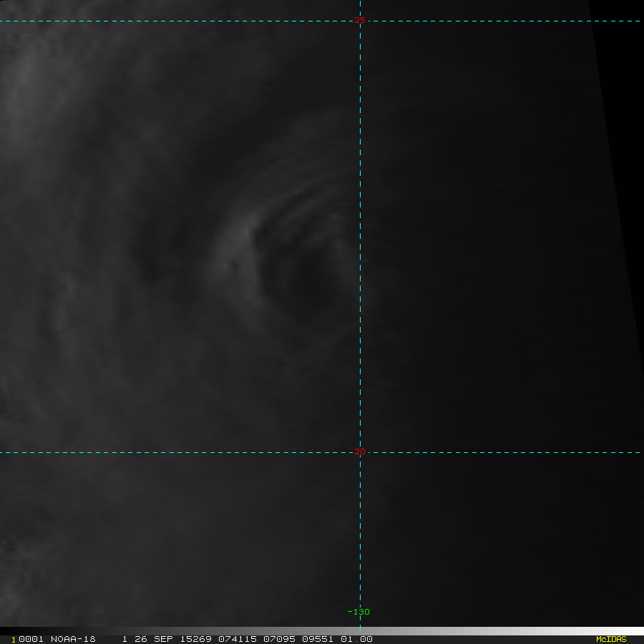This screenshot has height=644, width=644.
Task: Click the NOAA-18 satellite name text
Action: click(73, 639)
